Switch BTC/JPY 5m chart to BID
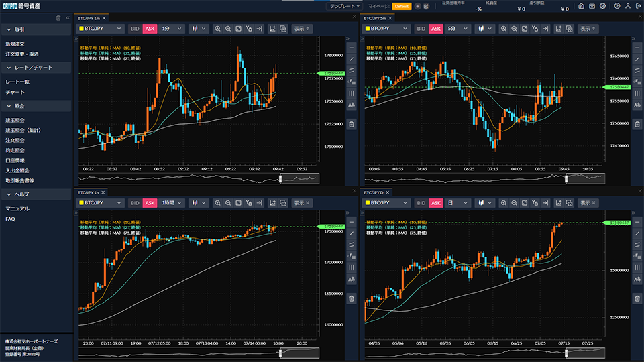The image size is (644, 362). click(x=421, y=29)
